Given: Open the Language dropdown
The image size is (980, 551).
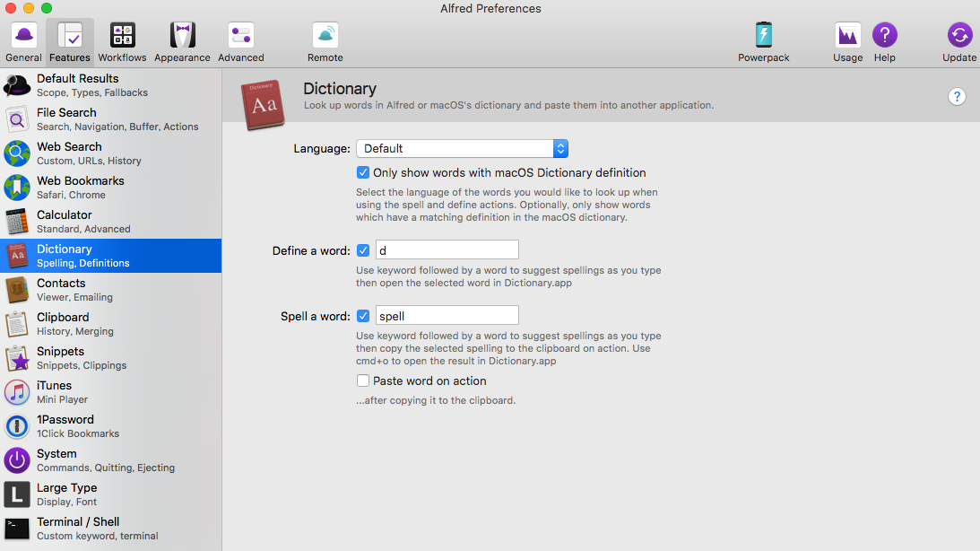Looking at the screenshot, I should point(463,148).
